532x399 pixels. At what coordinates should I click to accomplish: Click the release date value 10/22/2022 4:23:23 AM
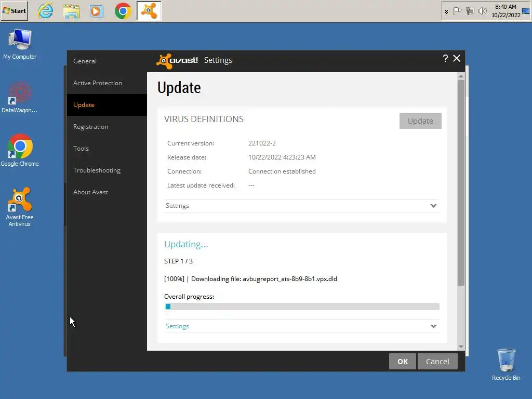click(x=282, y=157)
